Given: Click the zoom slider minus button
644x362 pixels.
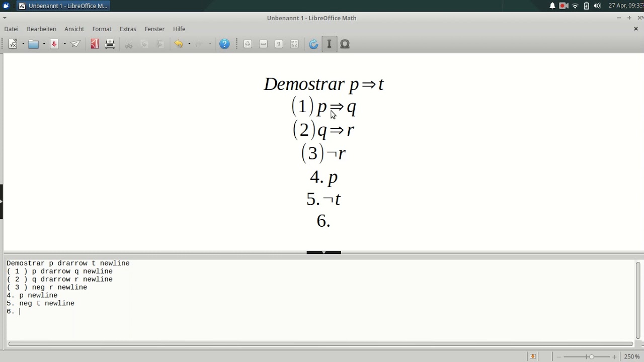Looking at the screenshot, I should [x=559, y=356].
